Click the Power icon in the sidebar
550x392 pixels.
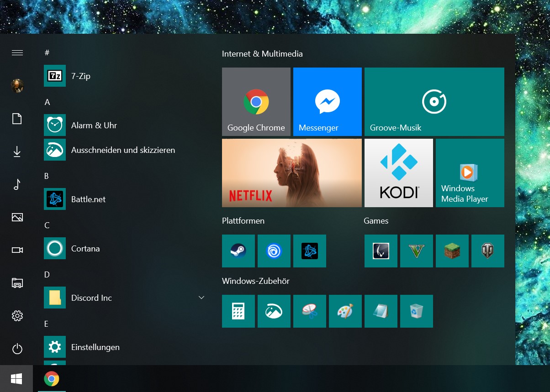[17, 349]
